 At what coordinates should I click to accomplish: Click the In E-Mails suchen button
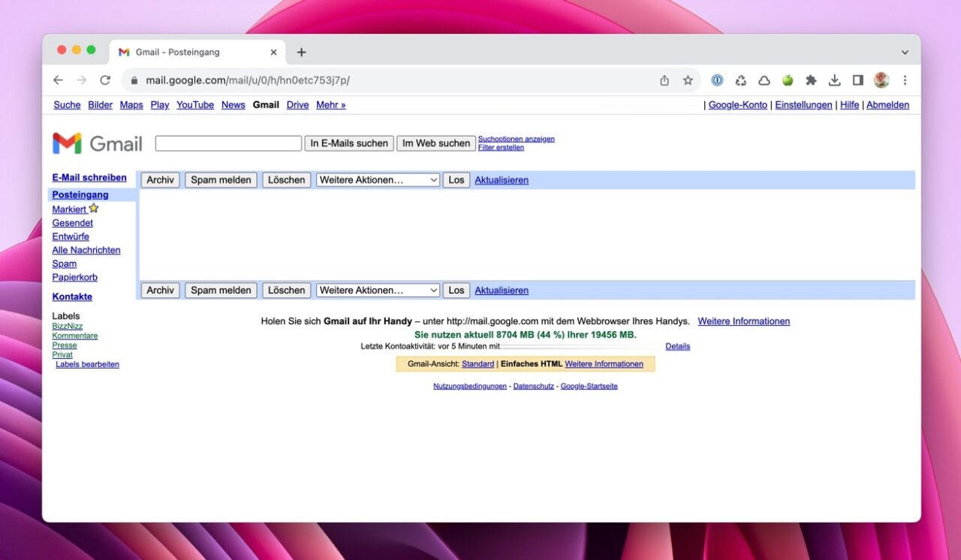click(x=349, y=143)
